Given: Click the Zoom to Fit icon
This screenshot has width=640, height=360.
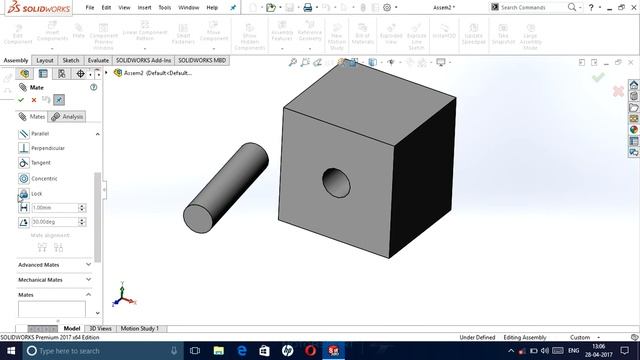Looking at the screenshot, I should pyautogui.click(x=293, y=62).
